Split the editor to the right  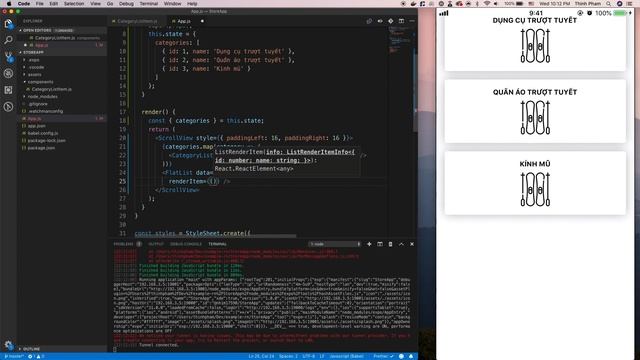[401, 21]
